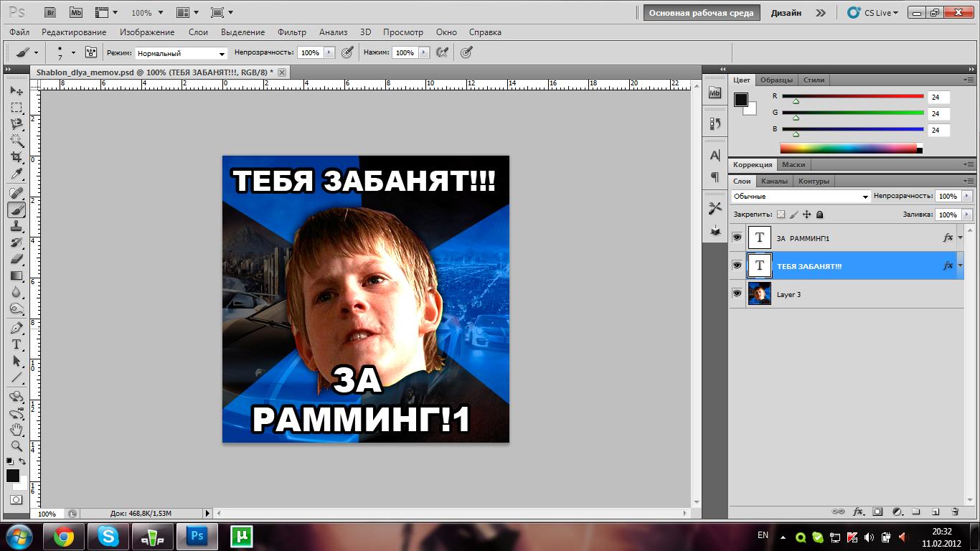Click the 'Основная рабочая среда' workspace button
This screenshot has height=551, width=980.
click(x=701, y=13)
